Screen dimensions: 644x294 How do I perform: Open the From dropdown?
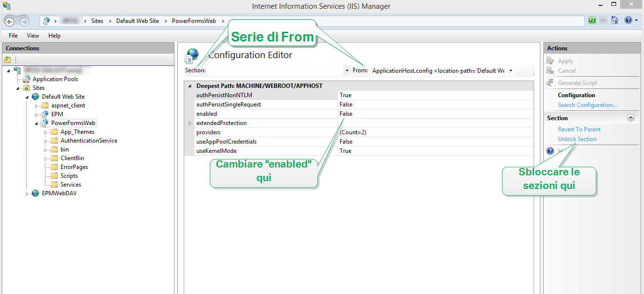511,71
